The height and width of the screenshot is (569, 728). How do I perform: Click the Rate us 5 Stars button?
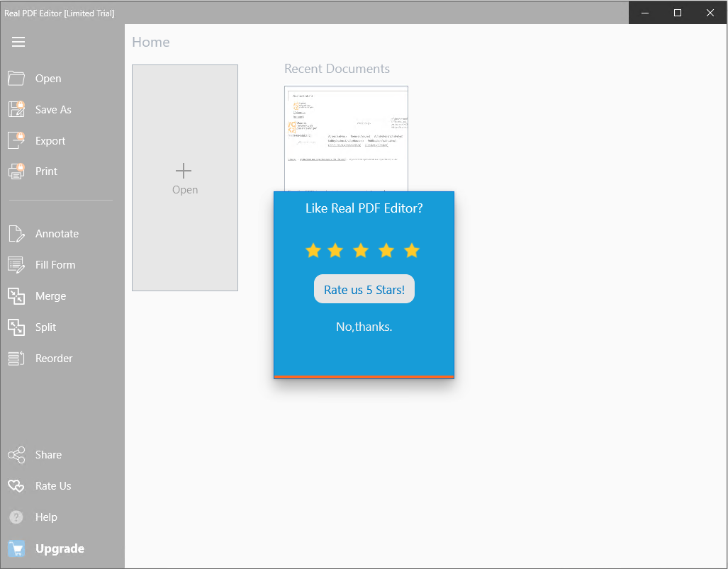tap(364, 288)
